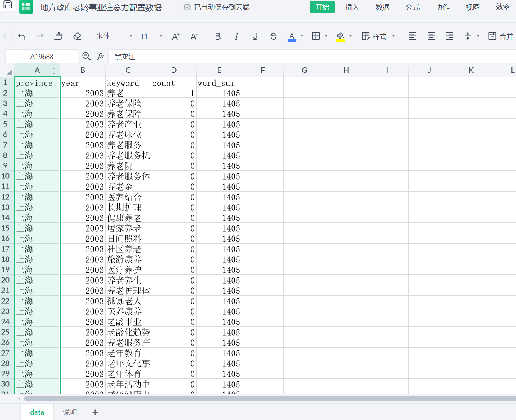Click the select-all corner triangle
The image size is (516, 420).
click(9, 72)
